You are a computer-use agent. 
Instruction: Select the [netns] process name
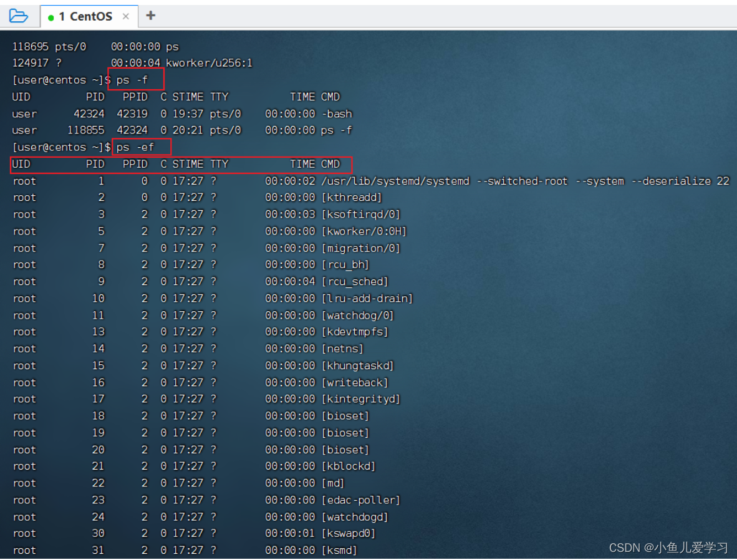pyautogui.click(x=343, y=349)
